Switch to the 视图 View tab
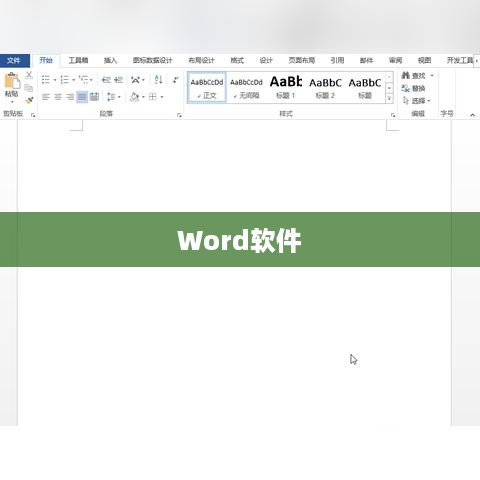 (424, 60)
